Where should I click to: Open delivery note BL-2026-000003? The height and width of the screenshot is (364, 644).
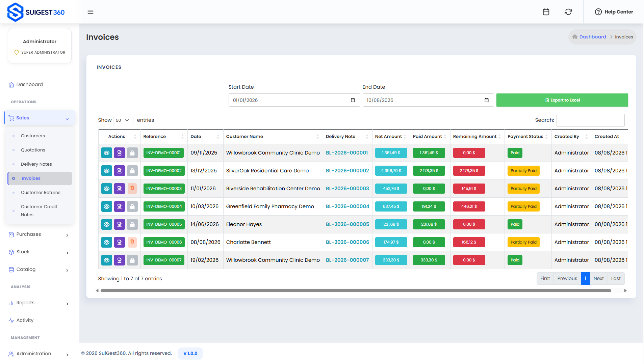[347, 189]
